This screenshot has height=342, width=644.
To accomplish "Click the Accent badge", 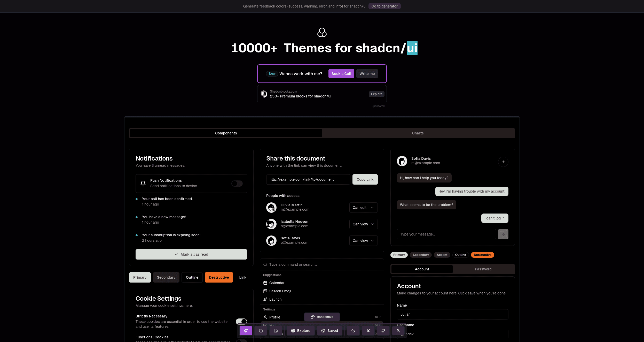I will pos(442,255).
